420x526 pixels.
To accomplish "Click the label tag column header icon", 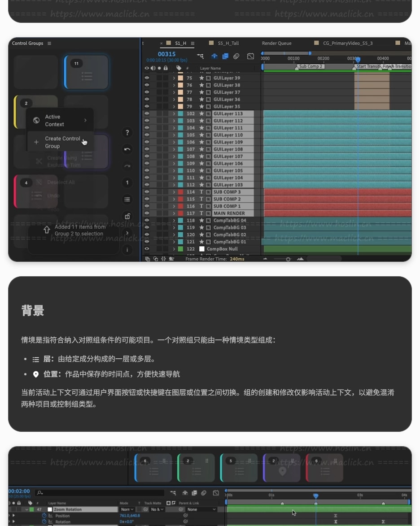I will click(x=179, y=68).
